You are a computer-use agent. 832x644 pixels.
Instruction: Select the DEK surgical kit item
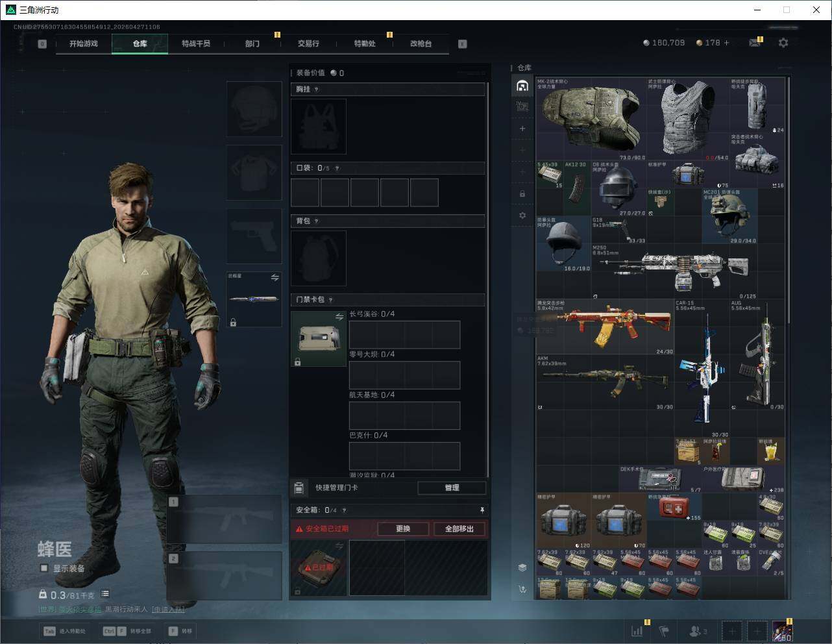point(661,479)
